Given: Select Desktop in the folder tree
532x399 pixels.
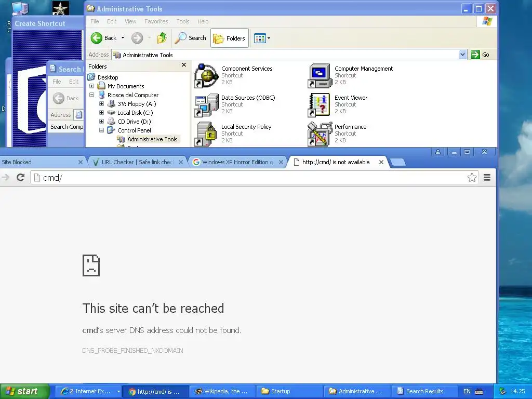Looking at the screenshot, I should coord(108,77).
